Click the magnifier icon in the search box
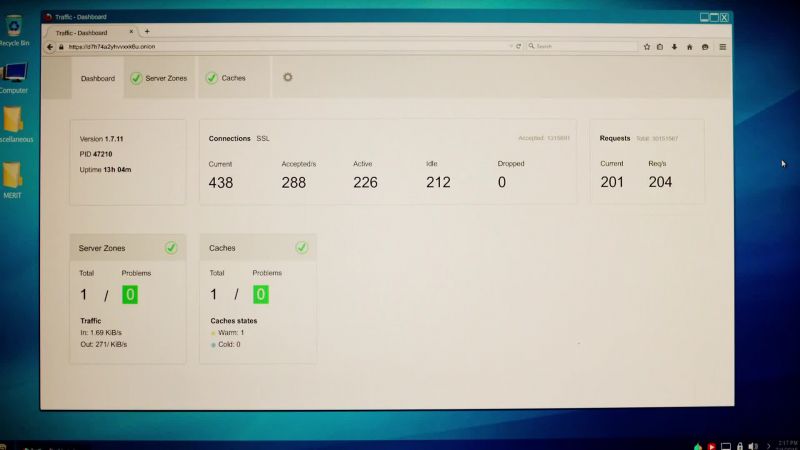This screenshot has width=800, height=450. (x=531, y=46)
